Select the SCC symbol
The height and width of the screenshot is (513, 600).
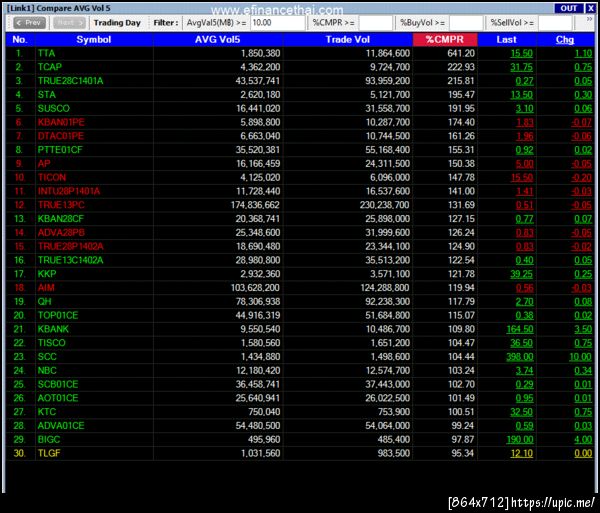pos(47,357)
